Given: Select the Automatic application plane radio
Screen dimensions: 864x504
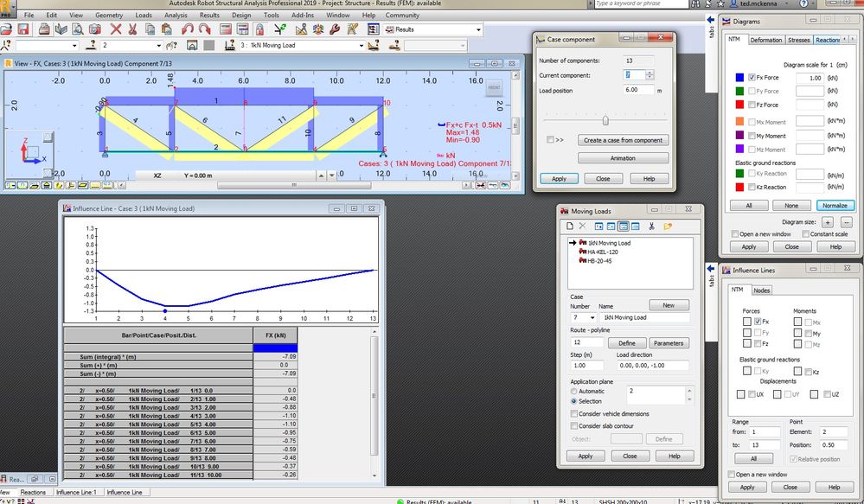Looking at the screenshot, I should point(573,391).
